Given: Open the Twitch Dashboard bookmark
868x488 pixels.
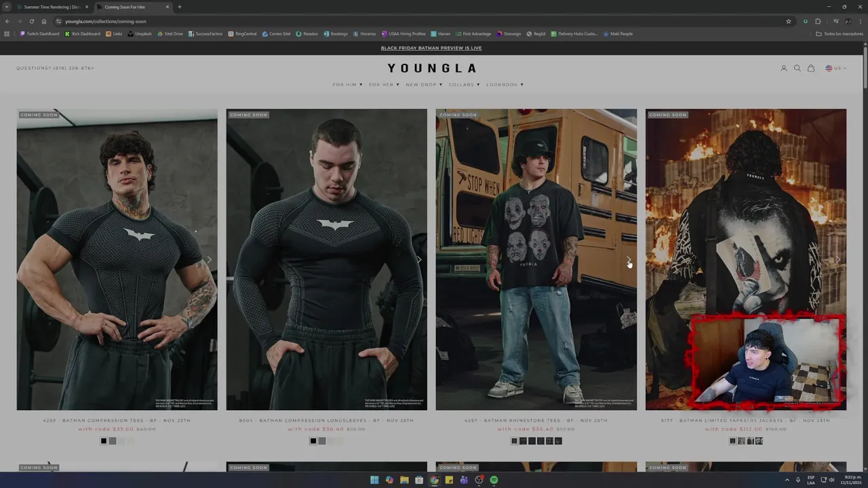Looking at the screenshot, I should [x=39, y=33].
